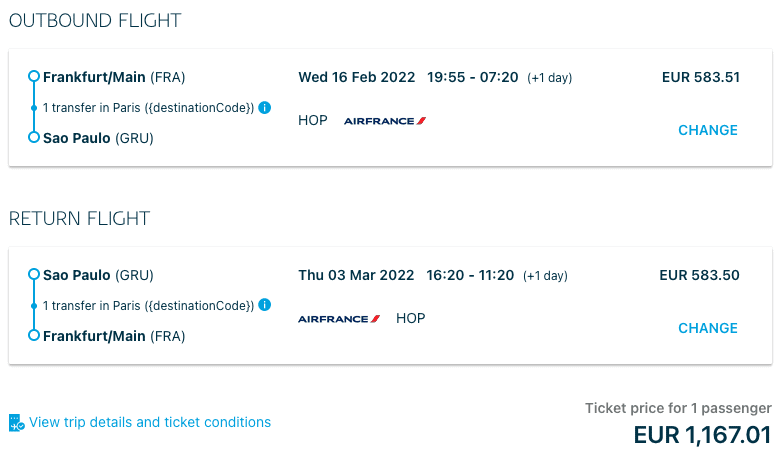Click Air France logo in outbound flight
The image size is (781, 455).
click(385, 121)
